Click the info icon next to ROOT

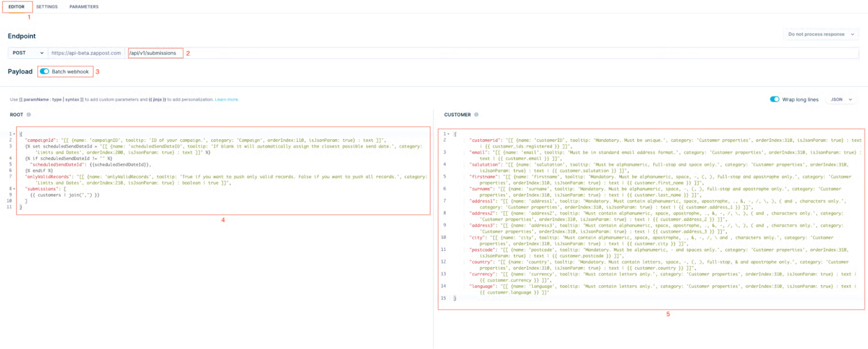(x=29, y=115)
